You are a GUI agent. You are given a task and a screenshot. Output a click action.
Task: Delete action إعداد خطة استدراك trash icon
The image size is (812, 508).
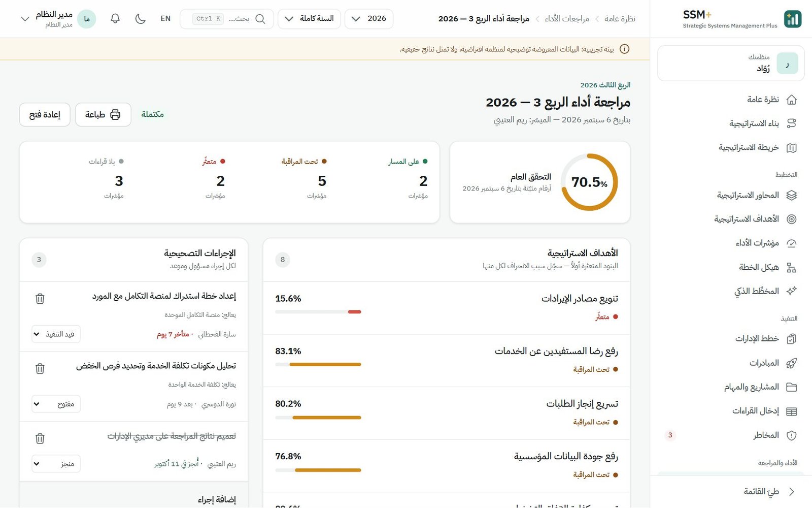40,299
